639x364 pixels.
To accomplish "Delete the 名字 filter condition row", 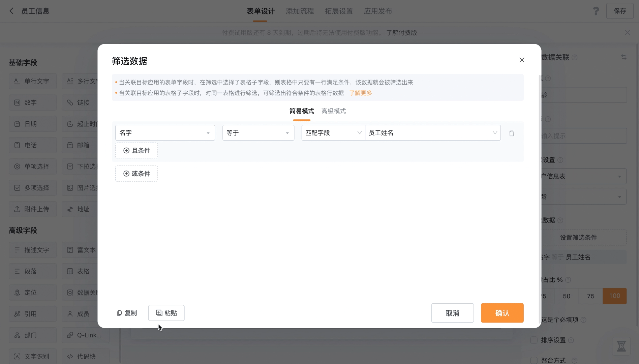I will tap(512, 133).
